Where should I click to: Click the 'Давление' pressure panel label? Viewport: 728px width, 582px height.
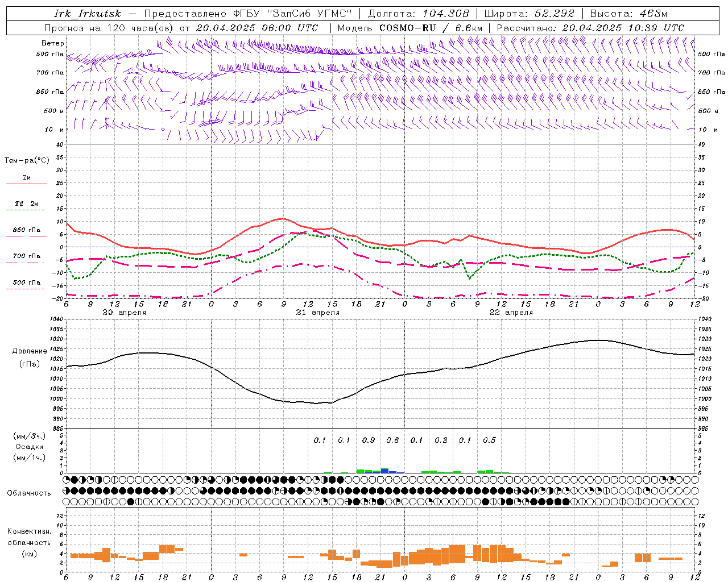pos(30,351)
